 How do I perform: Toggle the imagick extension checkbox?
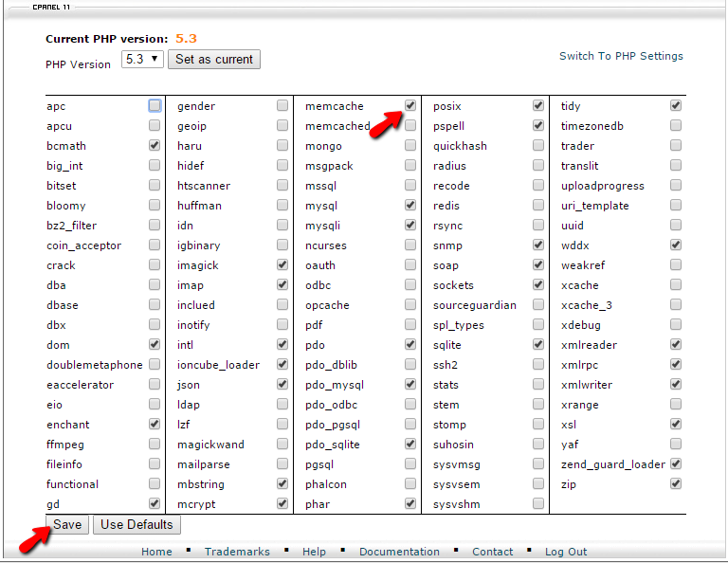tap(282, 265)
